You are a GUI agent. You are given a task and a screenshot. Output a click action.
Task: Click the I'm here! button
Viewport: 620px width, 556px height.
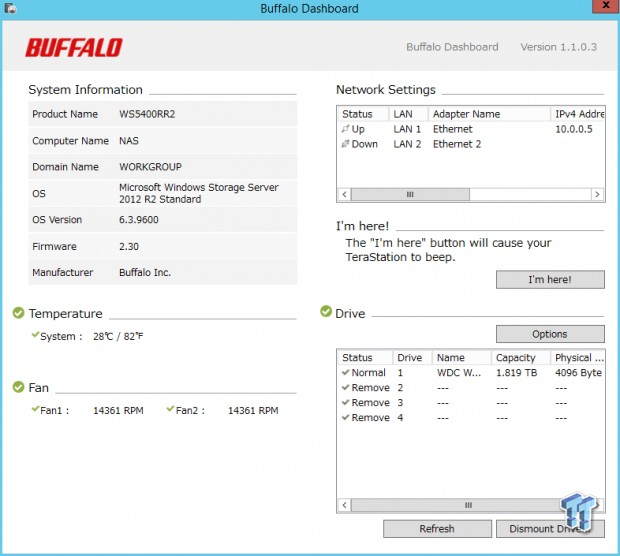[550, 280]
